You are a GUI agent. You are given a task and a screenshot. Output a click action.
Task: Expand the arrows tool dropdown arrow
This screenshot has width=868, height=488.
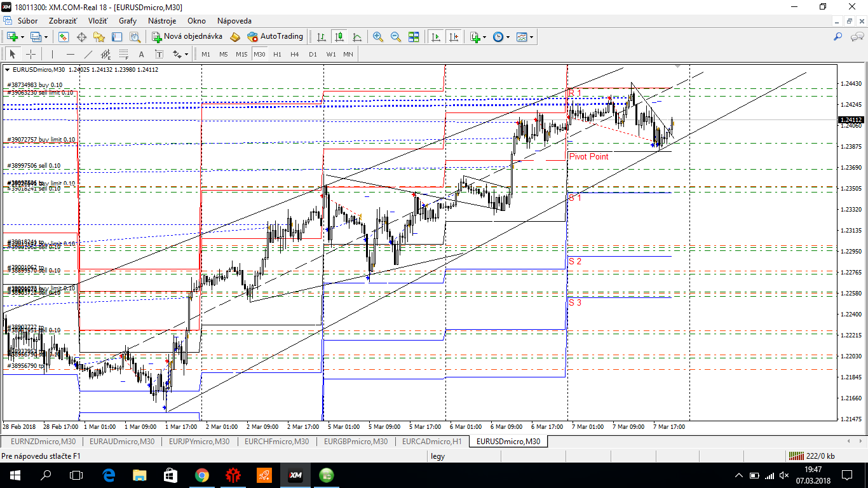[x=186, y=54]
